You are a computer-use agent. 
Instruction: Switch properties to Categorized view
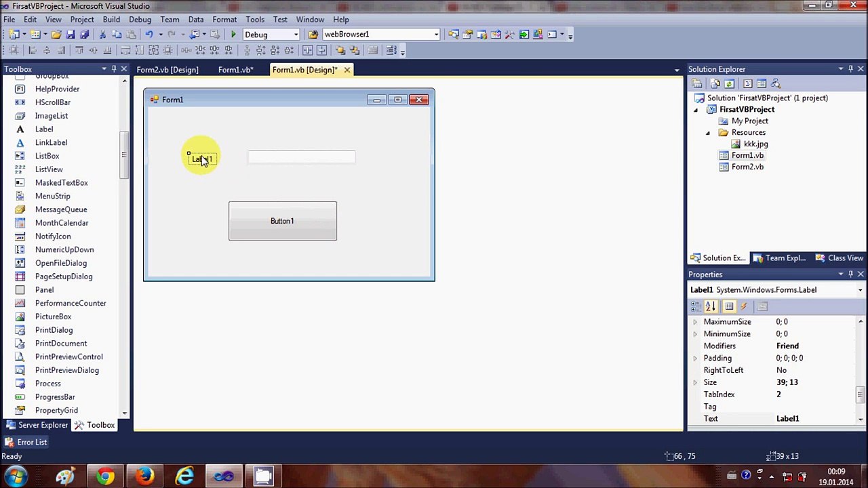pyautogui.click(x=696, y=306)
